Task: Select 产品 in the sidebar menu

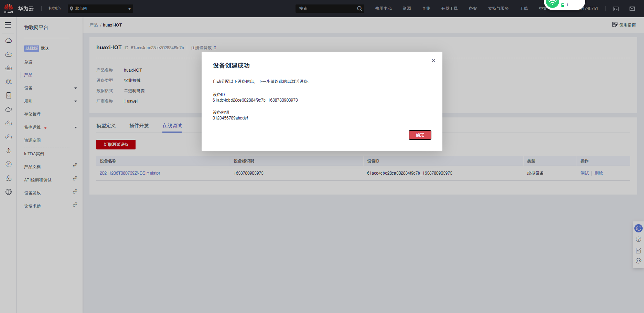Action: tap(28, 75)
